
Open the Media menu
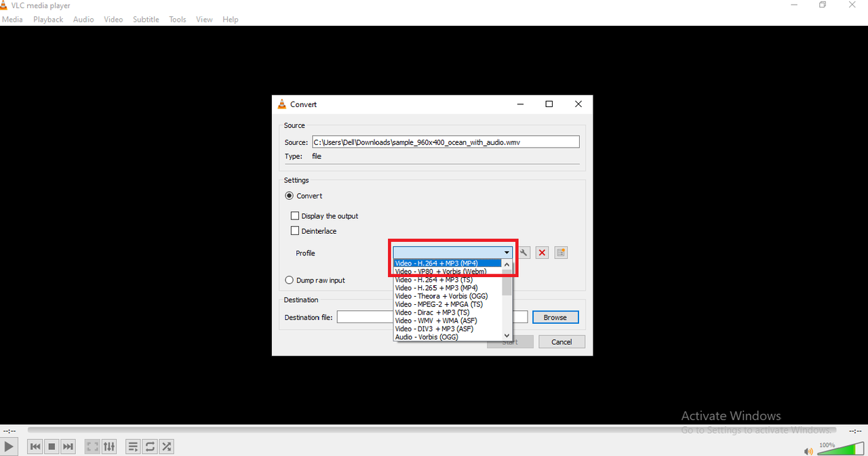click(x=12, y=19)
